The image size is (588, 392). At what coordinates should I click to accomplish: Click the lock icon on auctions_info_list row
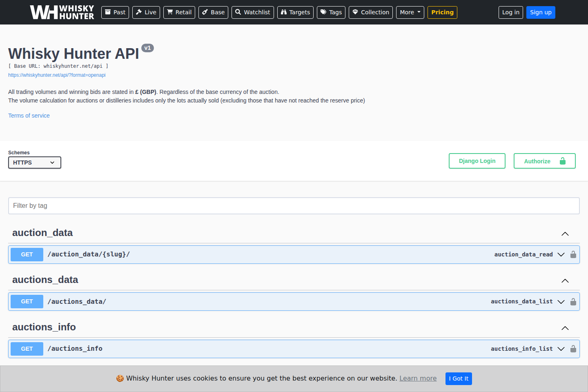pos(573,349)
